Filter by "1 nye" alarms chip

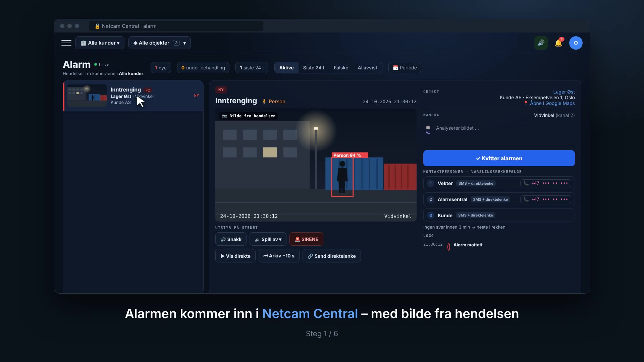coord(161,68)
